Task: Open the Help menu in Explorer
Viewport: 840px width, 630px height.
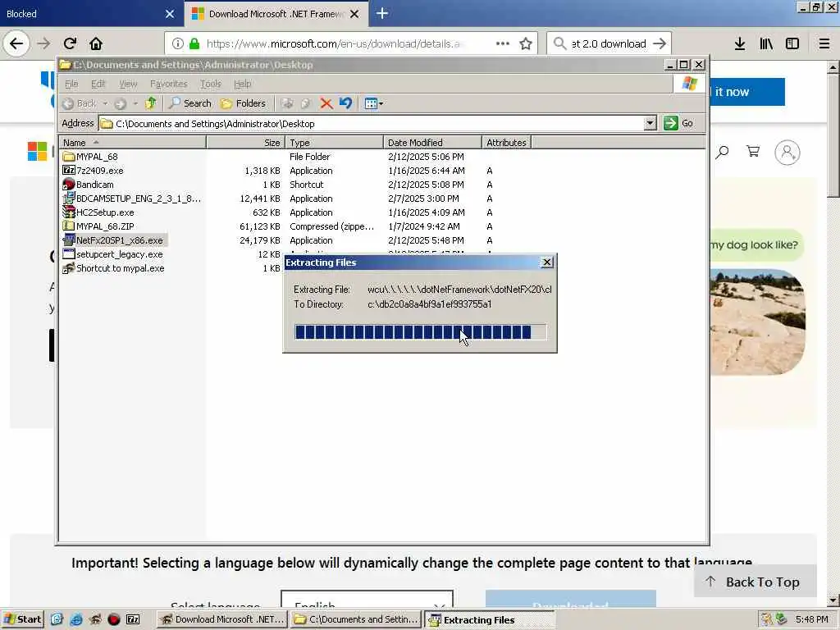Action: (243, 84)
